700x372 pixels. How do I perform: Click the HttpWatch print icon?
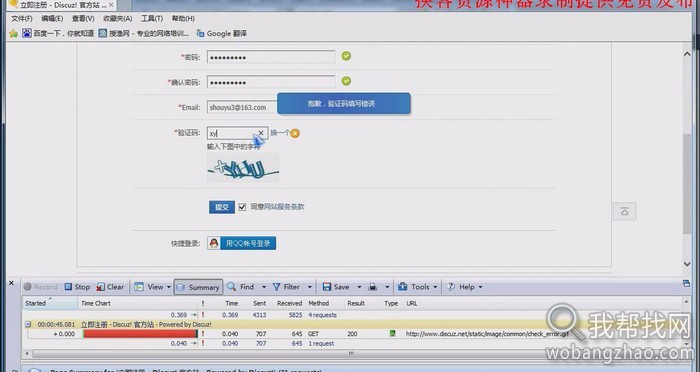(x=373, y=287)
